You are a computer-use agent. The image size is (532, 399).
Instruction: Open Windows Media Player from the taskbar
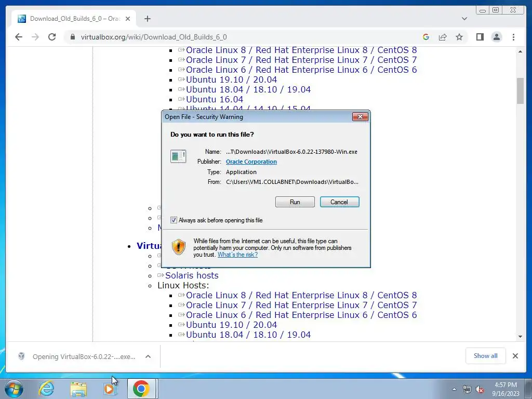pos(109,389)
